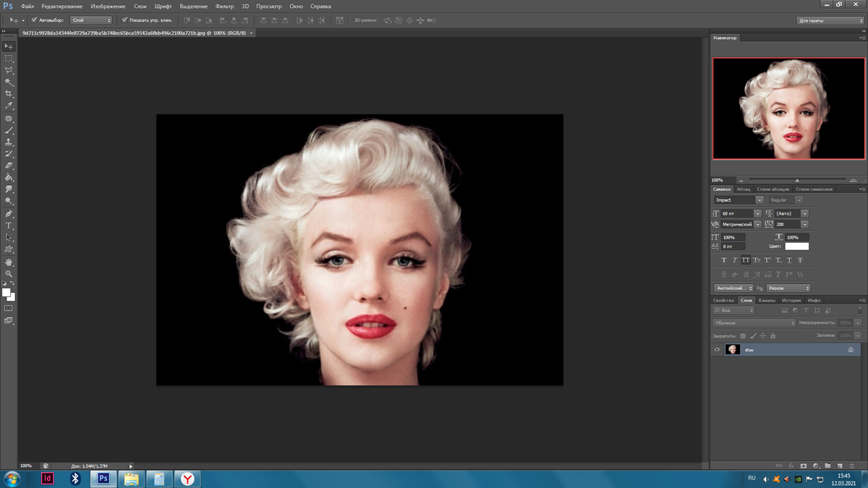
Task: Select the Custom Shape tool
Action: (x=9, y=249)
